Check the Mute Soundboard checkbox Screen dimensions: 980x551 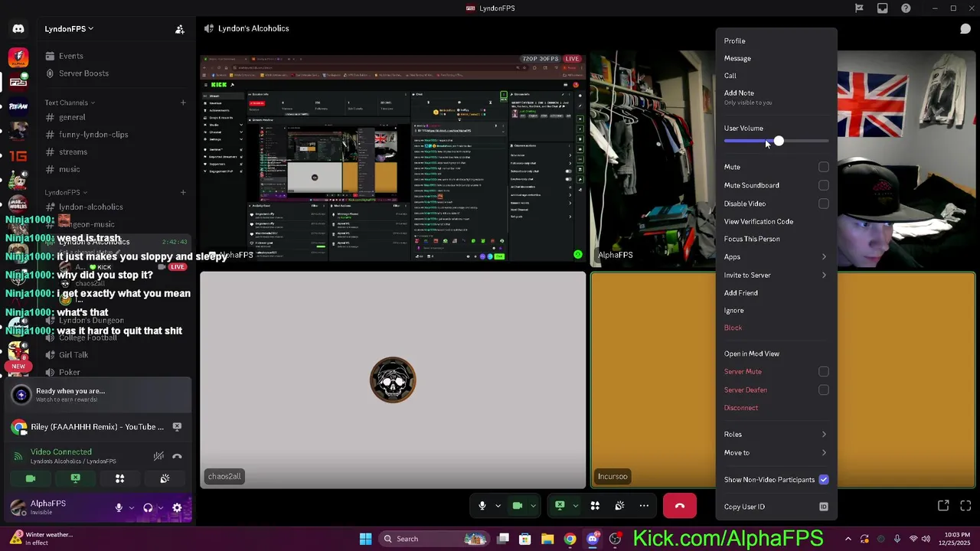(x=824, y=185)
